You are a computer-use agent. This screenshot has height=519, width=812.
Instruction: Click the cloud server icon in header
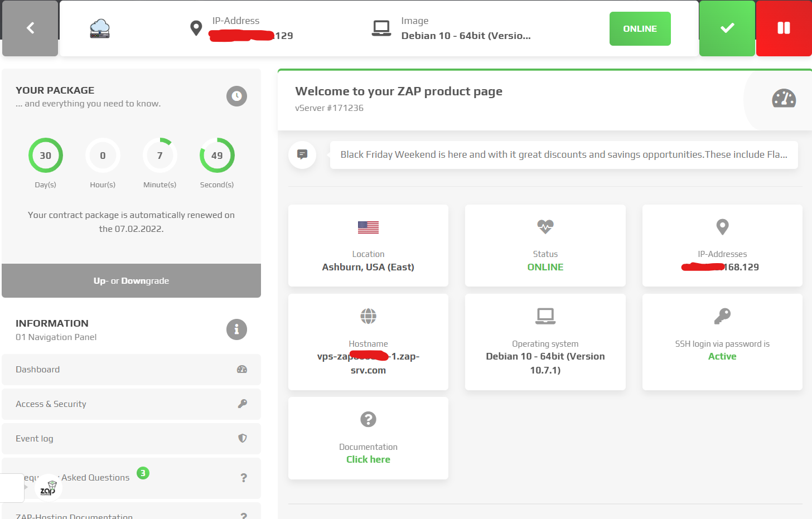(x=100, y=28)
